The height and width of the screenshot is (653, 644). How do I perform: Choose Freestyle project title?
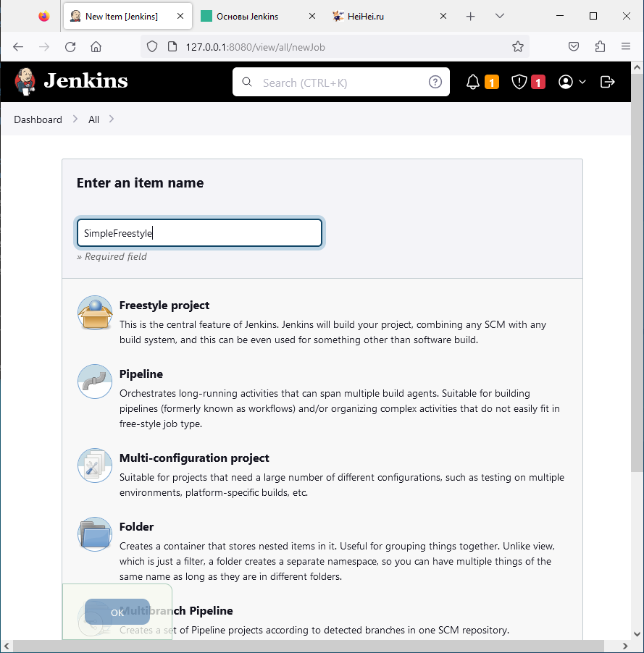(164, 306)
